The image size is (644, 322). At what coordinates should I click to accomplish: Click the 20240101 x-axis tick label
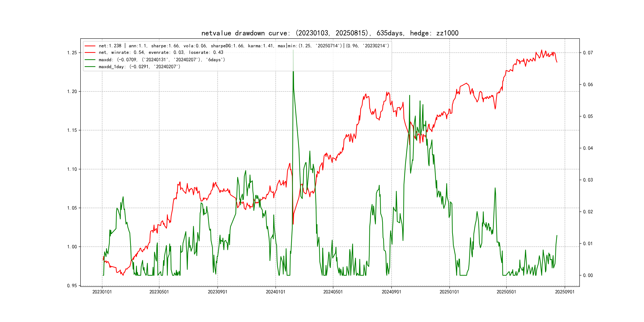pos(275,292)
